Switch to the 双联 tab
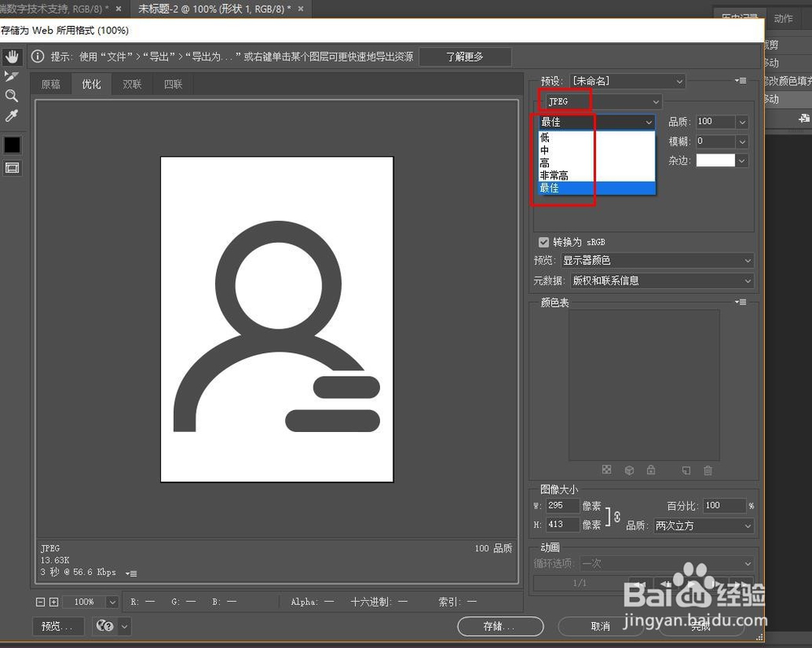The image size is (812, 648). 132,84
